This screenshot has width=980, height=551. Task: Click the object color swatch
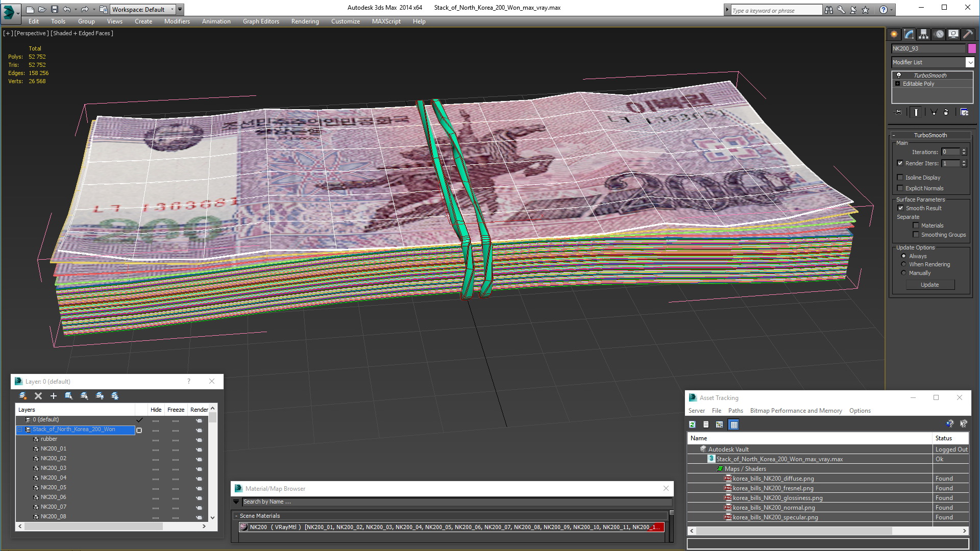point(972,48)
